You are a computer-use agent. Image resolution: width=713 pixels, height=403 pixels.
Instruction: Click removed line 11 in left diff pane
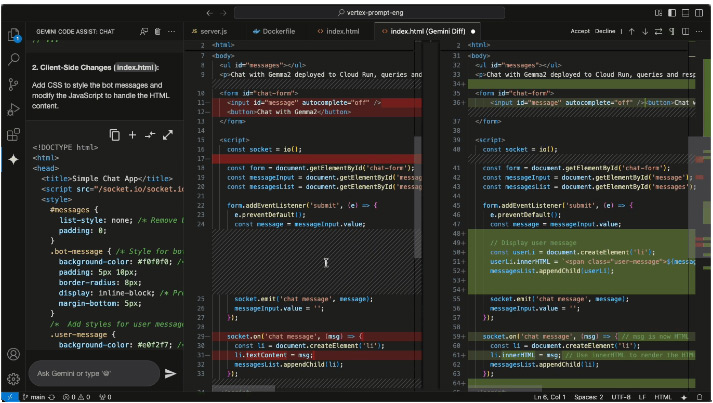pyautogui.click(x=316, y=103)
